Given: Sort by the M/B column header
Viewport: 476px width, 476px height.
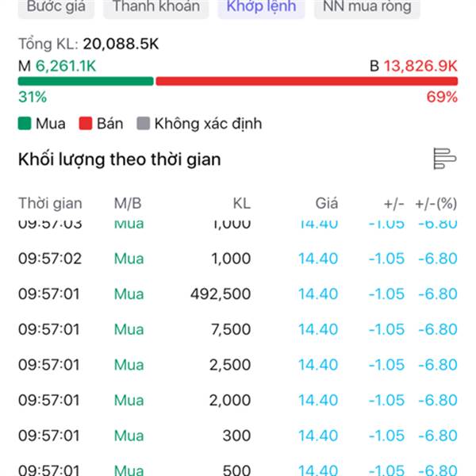Looking at the screenshot, I should tap(128, 203).
